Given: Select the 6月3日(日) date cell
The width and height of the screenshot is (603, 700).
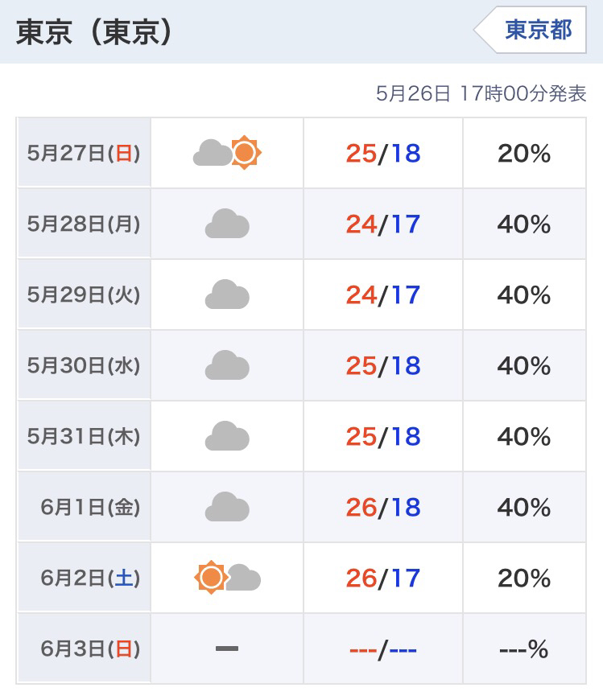Looking at the screenshot, I should click(x=89, y=649).
